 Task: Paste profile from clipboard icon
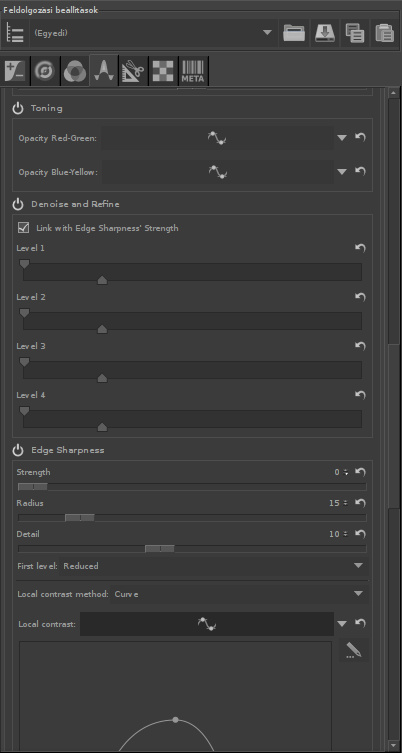pyautogui.click(x=385, y=33)
